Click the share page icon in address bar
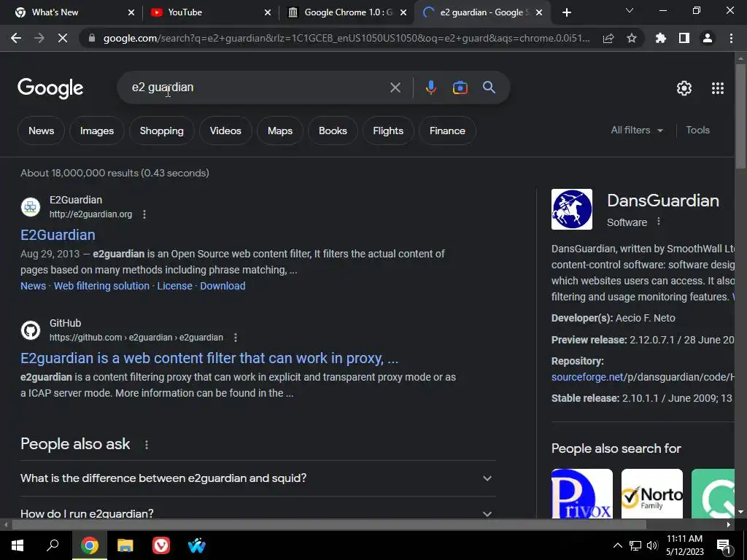The height and width of the screenshot is (560, 747). [x=608, y=38]
